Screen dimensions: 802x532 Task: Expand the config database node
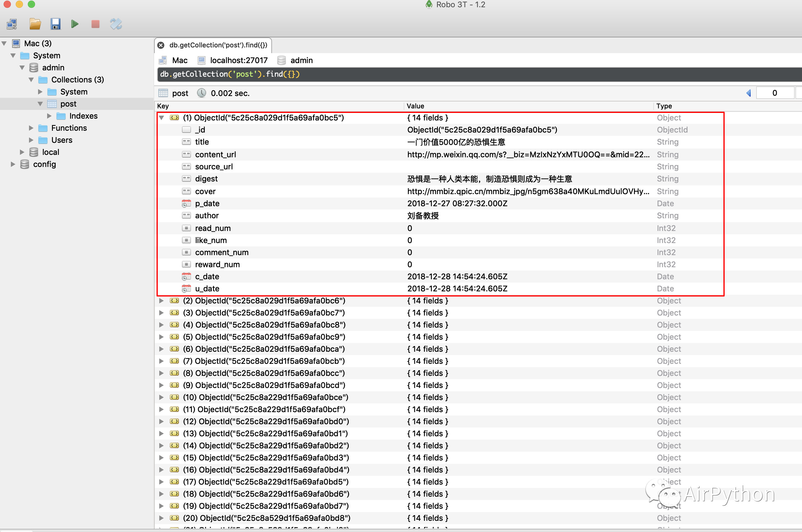coord(13,164)
